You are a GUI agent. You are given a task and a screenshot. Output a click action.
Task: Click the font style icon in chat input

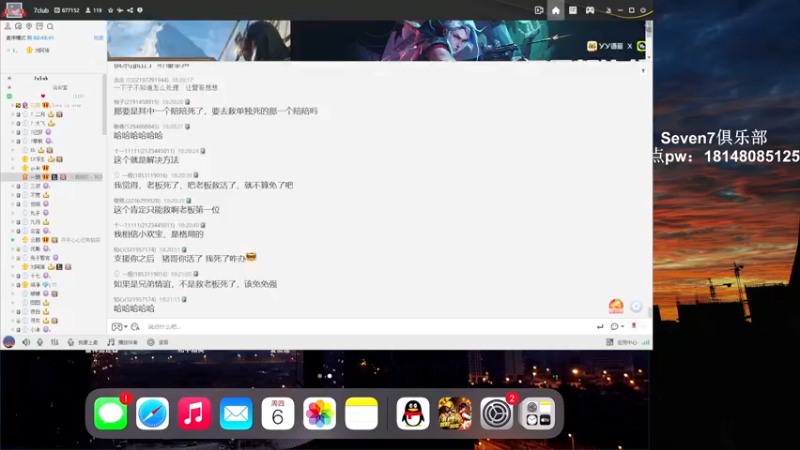[x=135, y=327]
